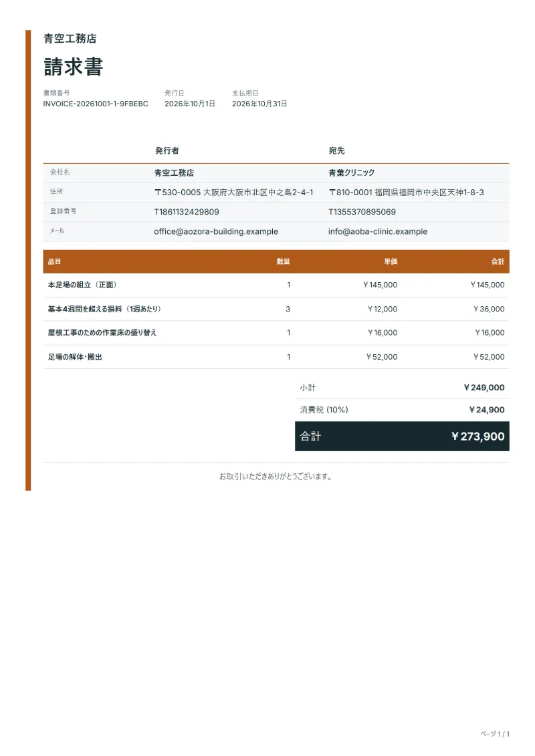The width and height of the screenshot is (535, 756).
Task: Click item 基本4週間を超える損料（1週あたり）
Action: (105, 309)
